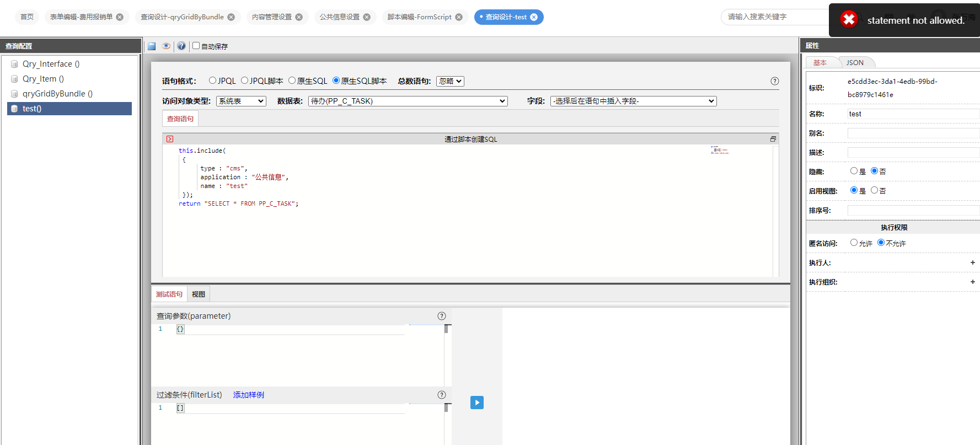Screen dimensions: 980x445
Task: Set 匿名访问 to 不允许
Action: 881,243
